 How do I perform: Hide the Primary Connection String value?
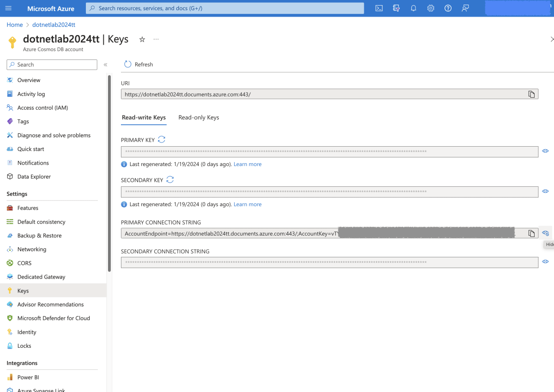[545, 233]
